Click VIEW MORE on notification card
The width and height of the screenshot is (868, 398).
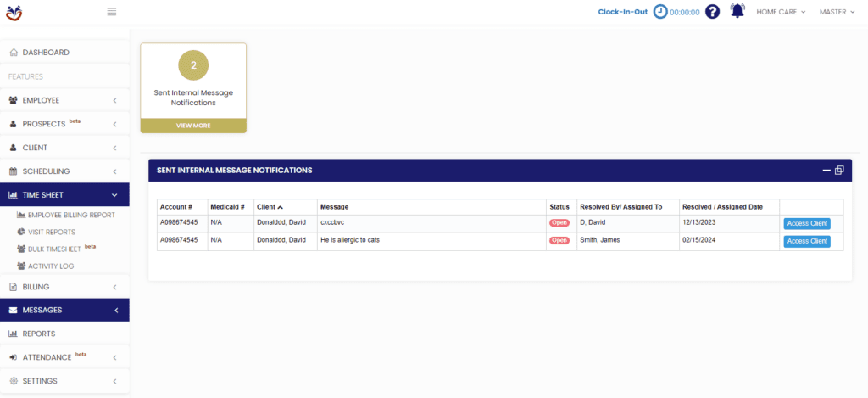tap(193, 126)
